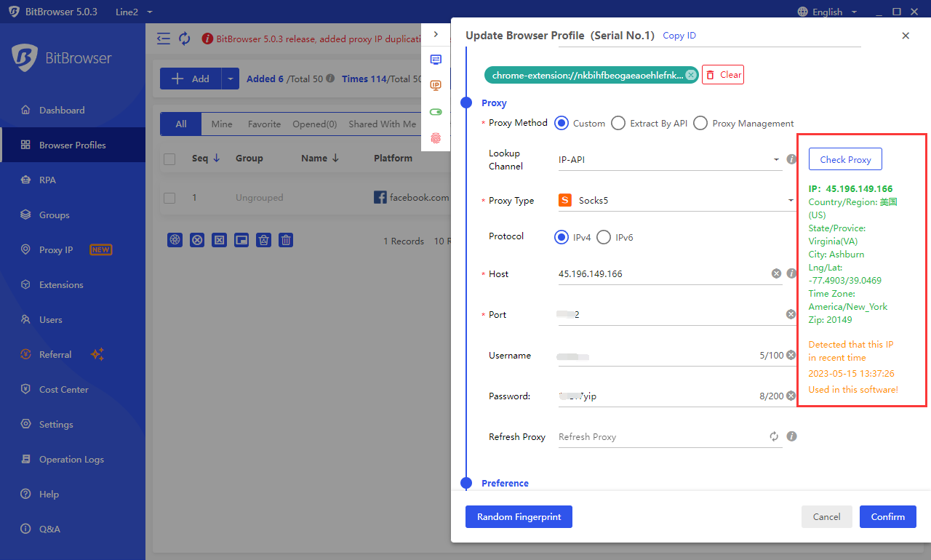Viewport: 931px width, 560px height.
Task: Click the clear cache bin icon
Action: point(264,240)
